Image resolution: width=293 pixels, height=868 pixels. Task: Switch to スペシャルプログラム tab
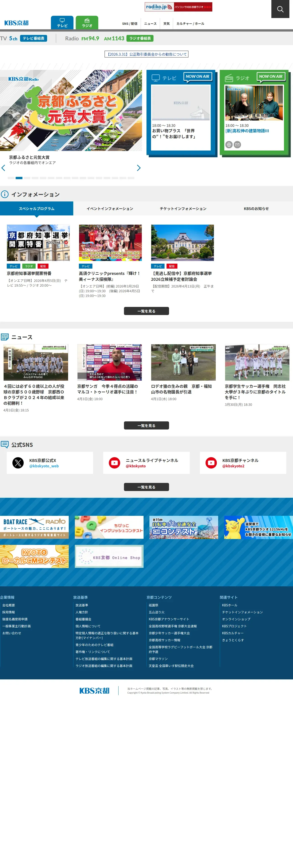pyautogui.click(x=37, y=209)
